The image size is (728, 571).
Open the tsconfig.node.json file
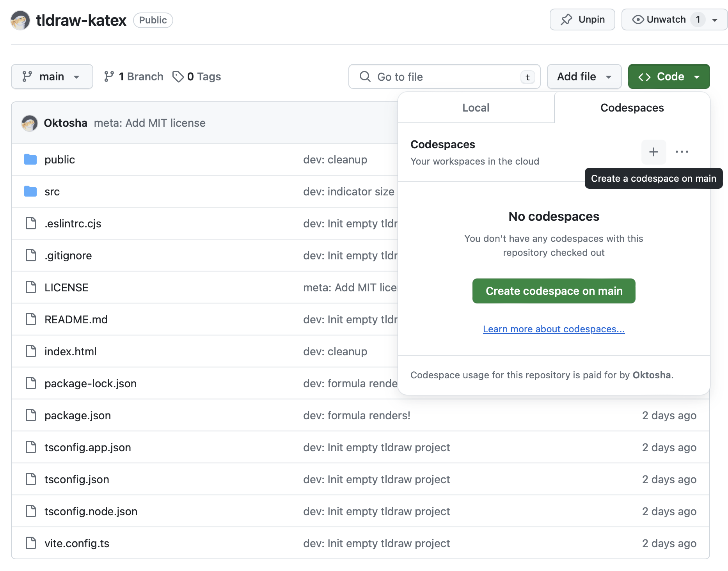click(x=91, y=512)
